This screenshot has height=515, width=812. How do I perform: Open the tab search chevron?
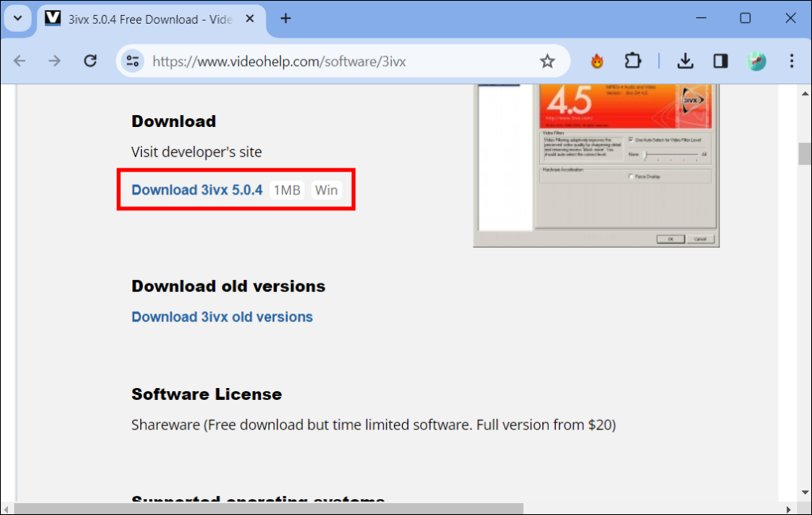click(17, 18)
